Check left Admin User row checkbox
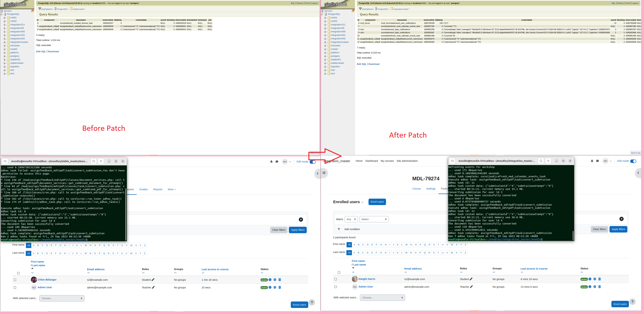The height and width of the screenshot is (314, 644). click(x=15, y=288)
